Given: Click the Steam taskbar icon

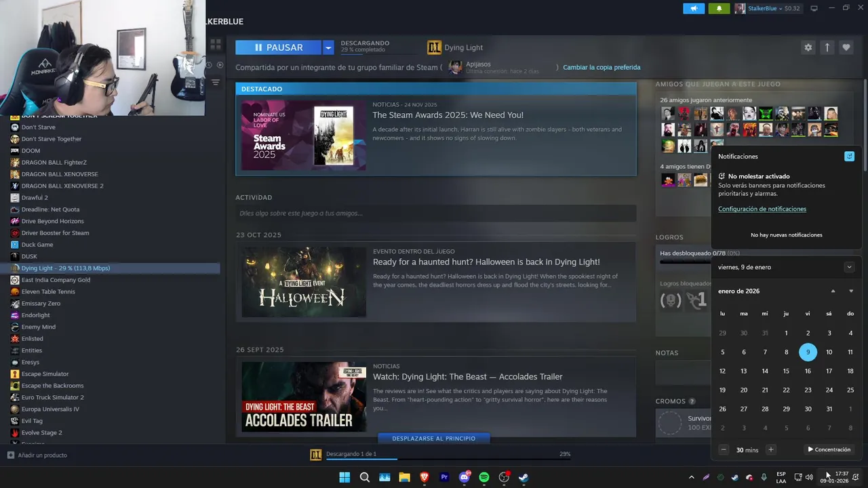Looking at the screenshot, I should [x=524, y=477].
